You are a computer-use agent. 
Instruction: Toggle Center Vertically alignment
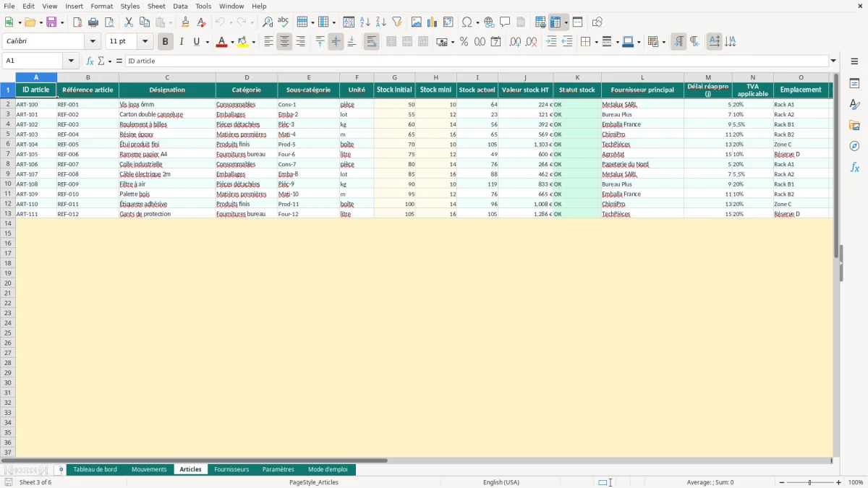point(336,42)
